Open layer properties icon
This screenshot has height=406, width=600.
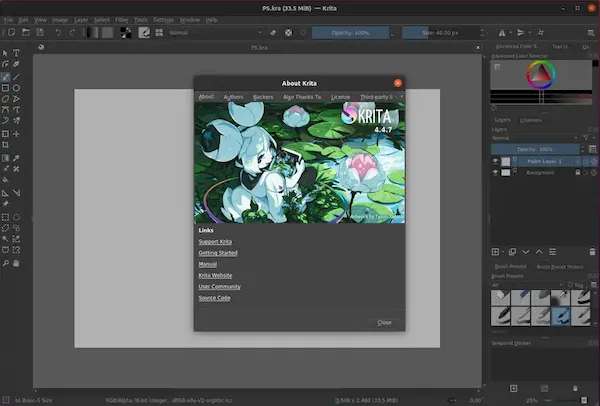[553, 252]
